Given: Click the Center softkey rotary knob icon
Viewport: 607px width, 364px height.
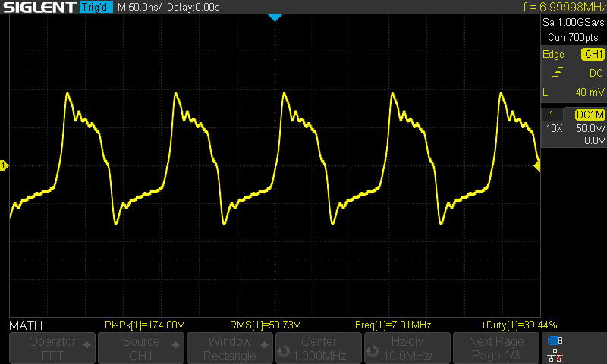Looking at the screenshot, I should pos(283,351).
